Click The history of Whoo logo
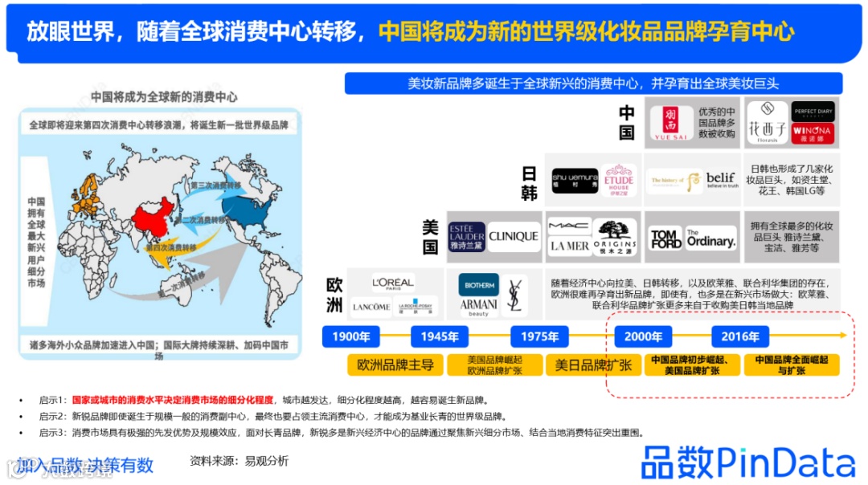Screen dimensions: 868x485 click(674, 181)
